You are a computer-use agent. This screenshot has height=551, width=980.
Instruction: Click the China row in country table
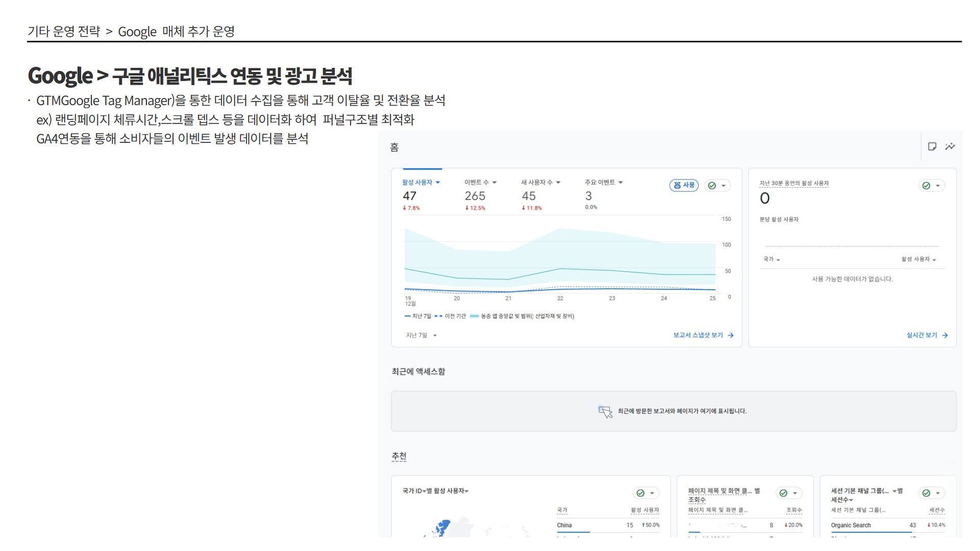565,525
